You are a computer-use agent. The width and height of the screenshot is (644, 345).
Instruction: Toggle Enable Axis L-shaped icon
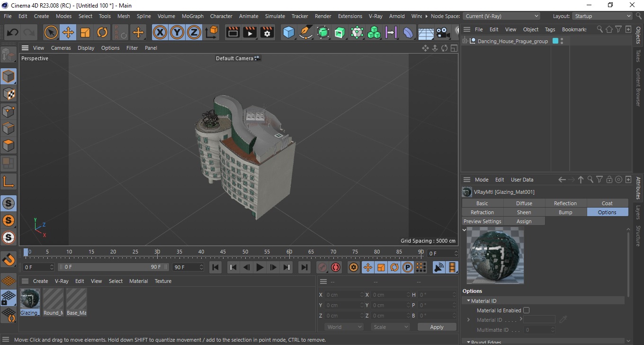[8, 181]
